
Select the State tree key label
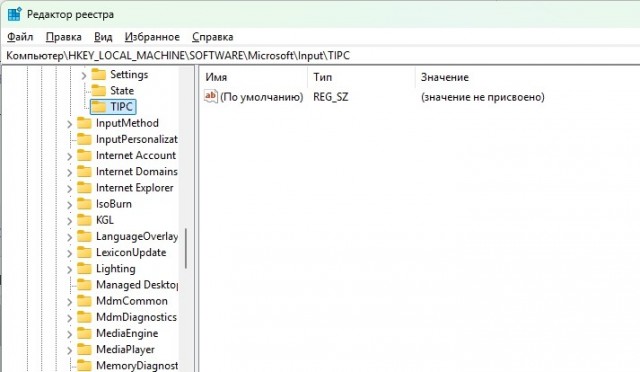122,90
